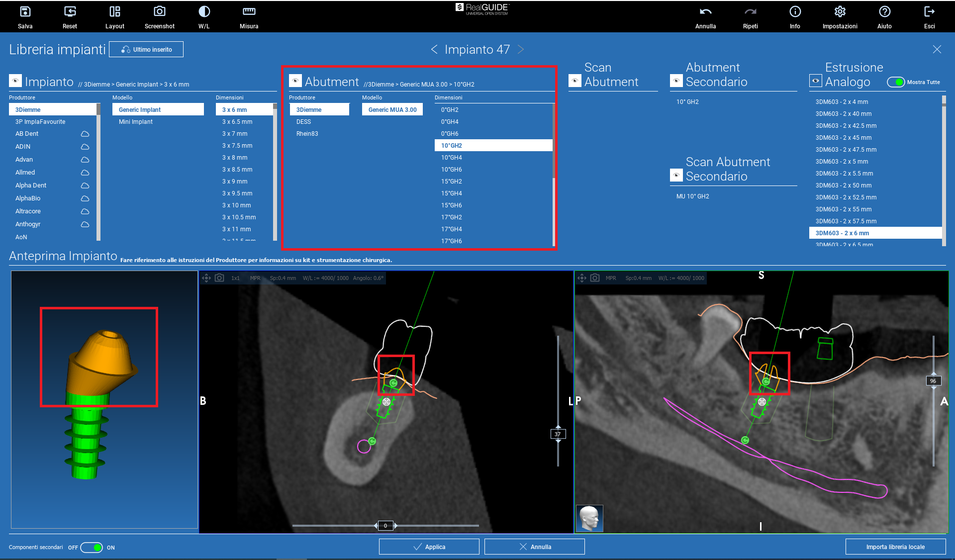Image resolution: width=955 pixels, height=560 pixels.
Task: Click the Applica button
Action: (x=429, y=547)
